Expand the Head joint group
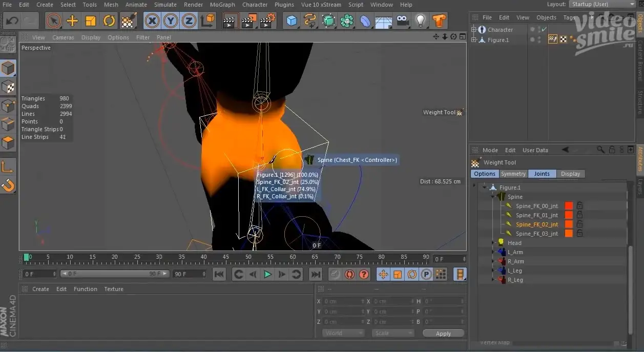Screen dimensions: 644x352 pos(493,243)
